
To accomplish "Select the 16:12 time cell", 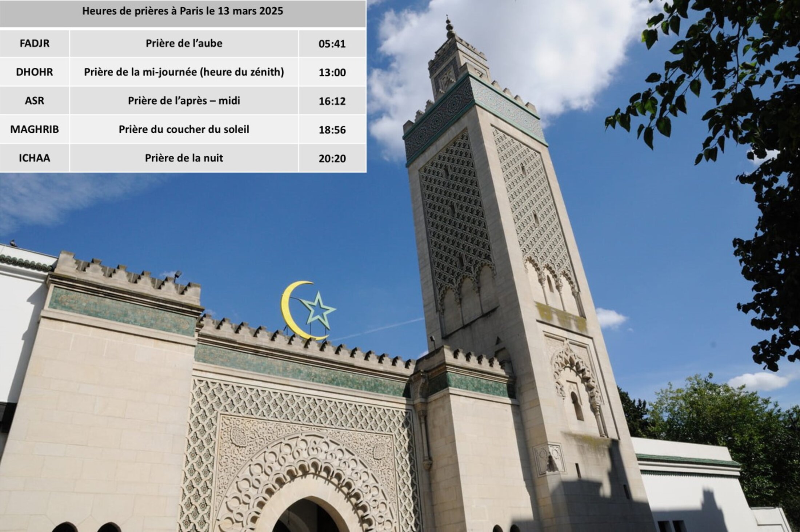I will pos(332,101).
